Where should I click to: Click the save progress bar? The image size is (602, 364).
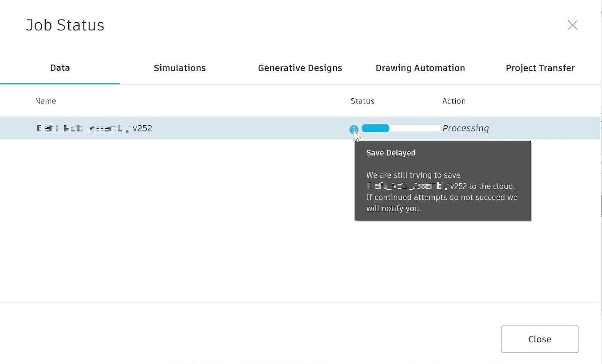tap(401, 128)
